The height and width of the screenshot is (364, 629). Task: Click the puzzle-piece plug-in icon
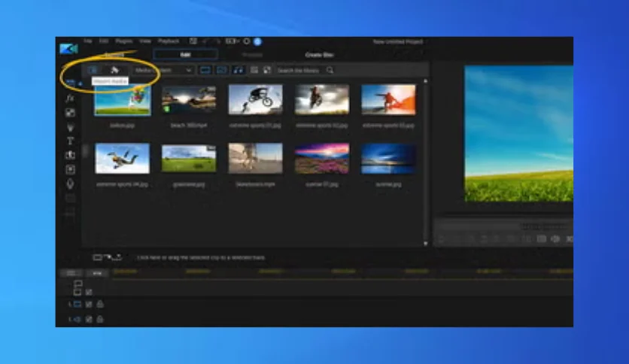point(114,70)
